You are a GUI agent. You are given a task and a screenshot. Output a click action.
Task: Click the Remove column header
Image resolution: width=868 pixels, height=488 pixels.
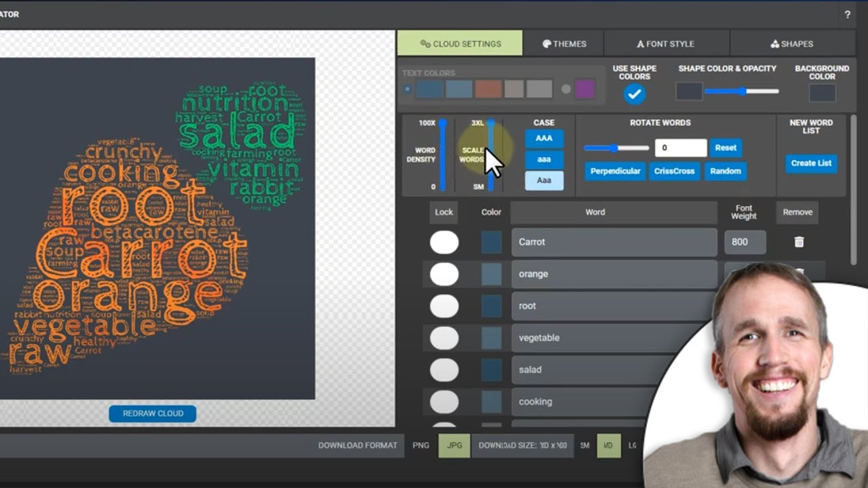(x=797, y=212)
